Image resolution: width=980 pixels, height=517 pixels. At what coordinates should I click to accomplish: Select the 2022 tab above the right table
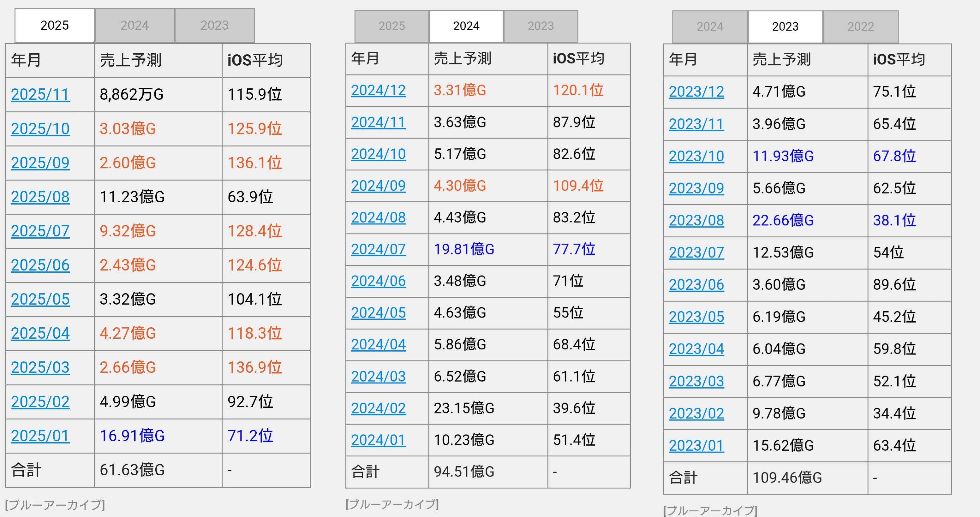click(x=861, y=27)
